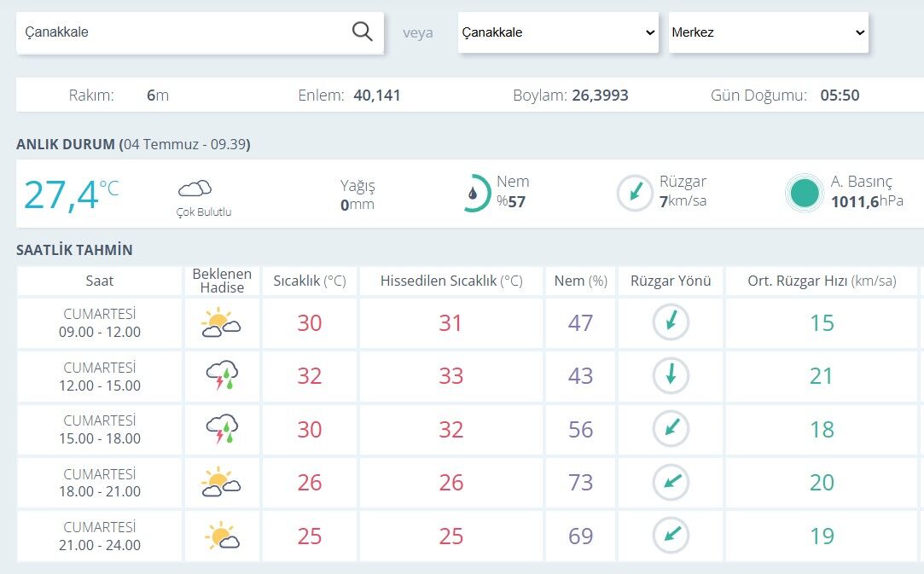The height and width of the screenshot is (574, 924).
Task: Click humidity 56 in the 15.00 row
Action: pyautogui.click(x=580, y=430)
